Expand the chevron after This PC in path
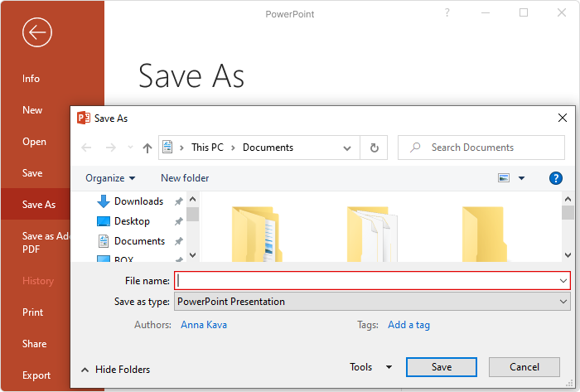Screen dimensions: 580x392 coord(233,148)
